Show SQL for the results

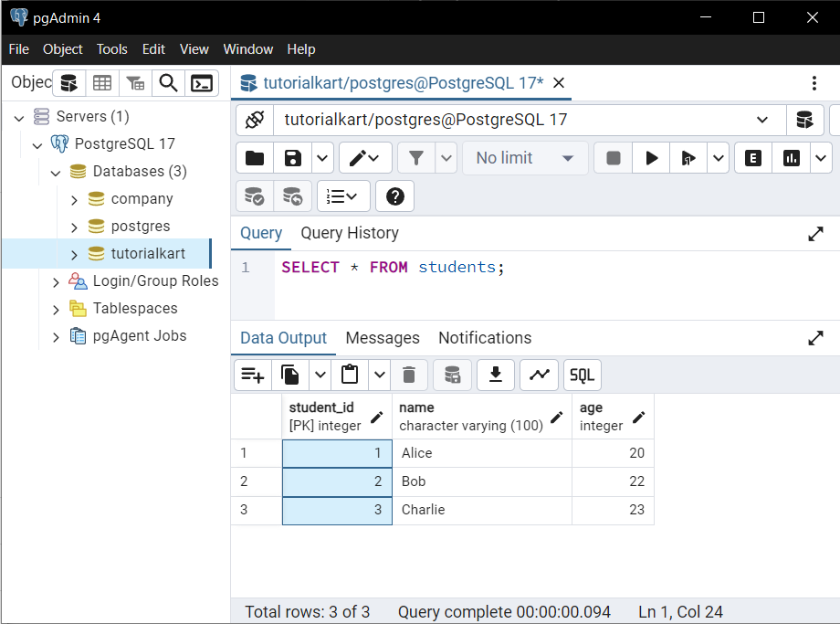point(583,375)
